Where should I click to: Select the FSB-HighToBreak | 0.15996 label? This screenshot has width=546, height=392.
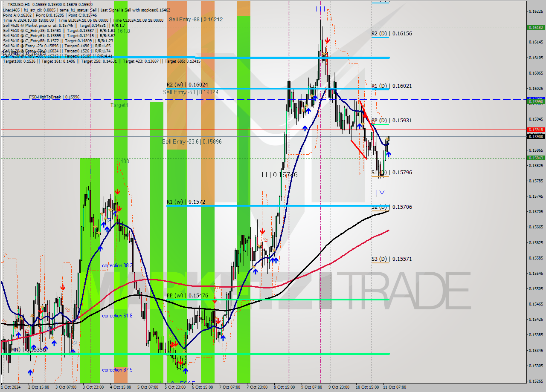tap(54, 97)
